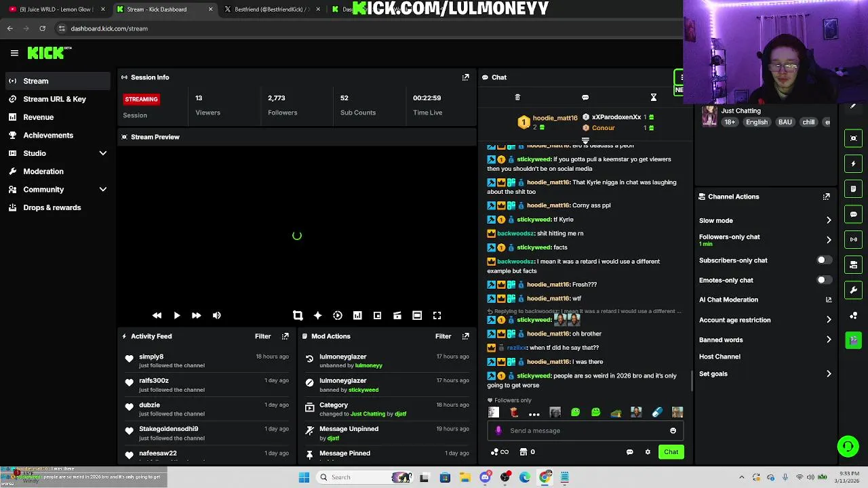Open AI Chat Moderation external link
868x488 pixels.
point(828,300)
